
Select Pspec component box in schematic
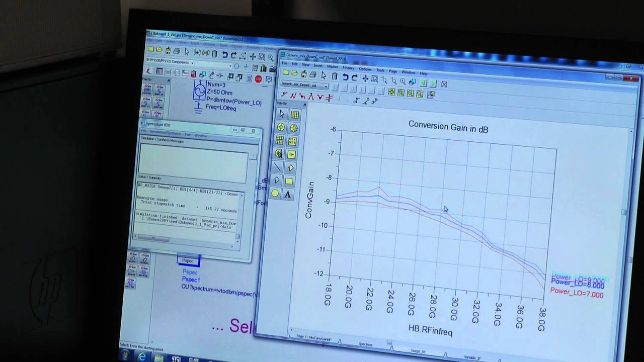pyautogui.click(x=188, y=260)
